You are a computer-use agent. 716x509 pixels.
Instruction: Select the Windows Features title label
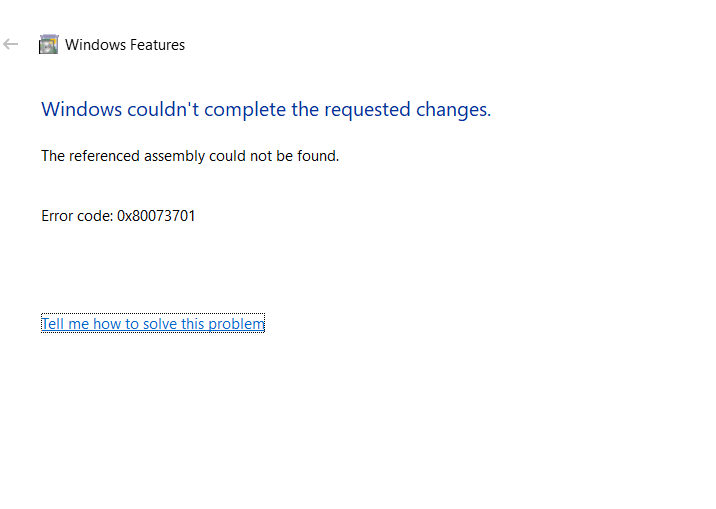click(x=125, y=45)
